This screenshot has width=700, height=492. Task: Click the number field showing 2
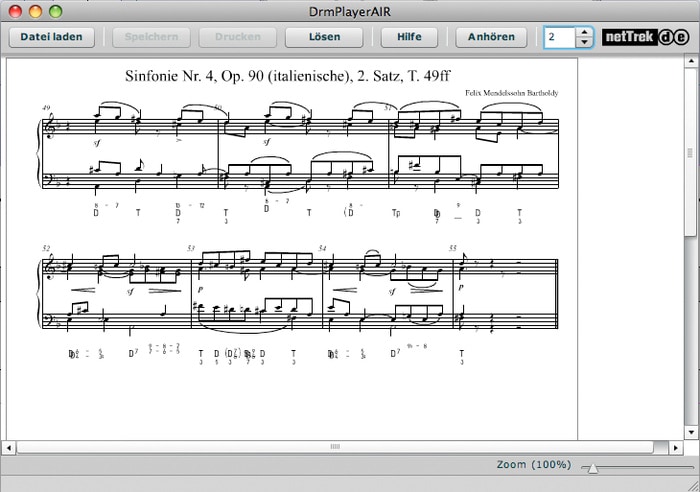point(559,37)
